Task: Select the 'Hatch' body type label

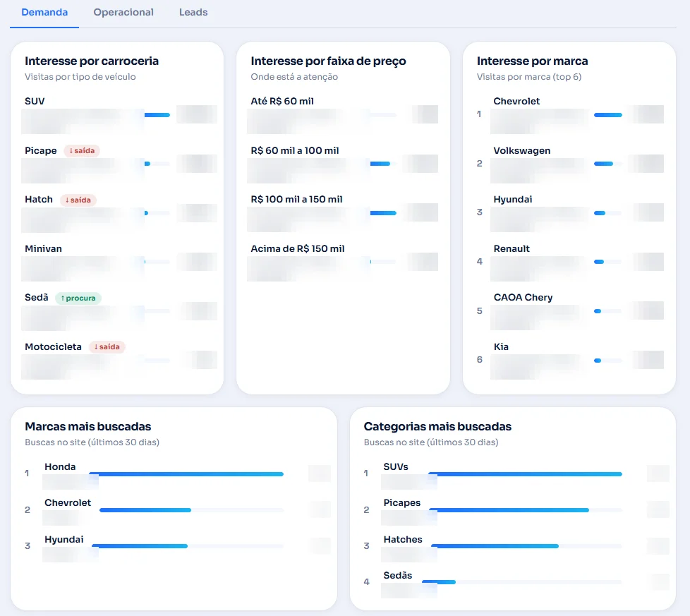Action: pos(39,199)
